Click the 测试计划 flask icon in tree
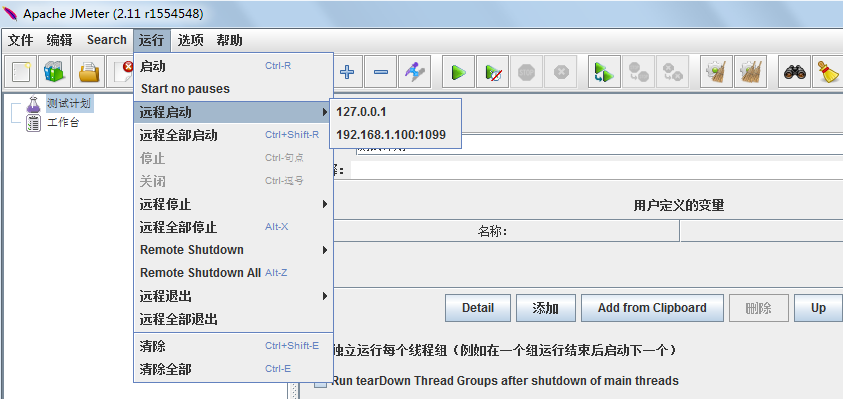843x399 pixels. pyautogui.click(x=33, y=104)
